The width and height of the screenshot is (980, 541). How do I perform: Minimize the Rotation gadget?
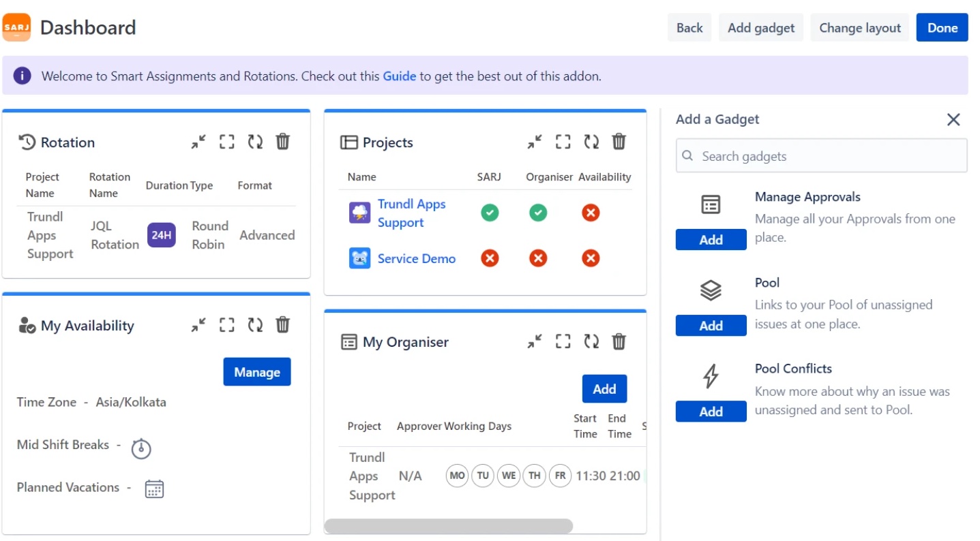tap(198, 142)
